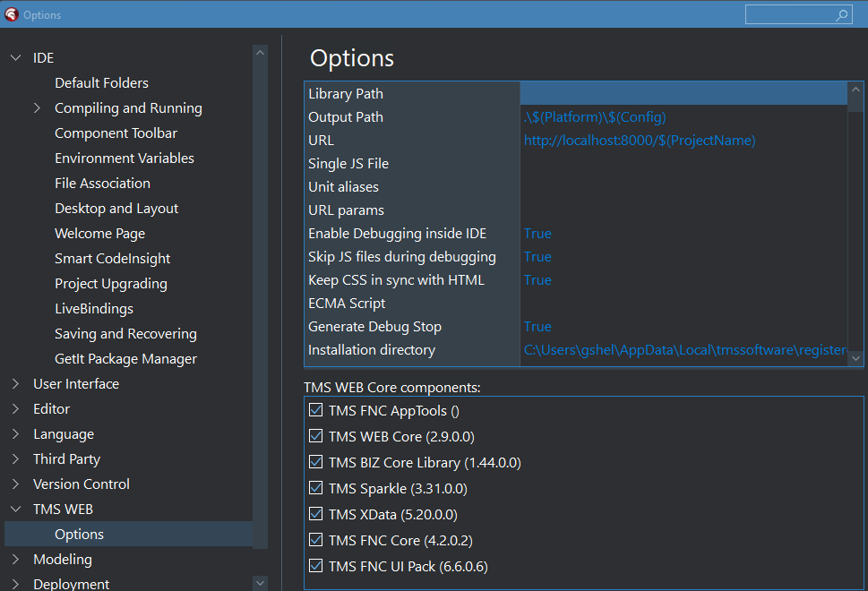Image resolution: width=868 pixels, height=591 pixels.
Task: Toggle TMS BIZ Core Library checkbox
Action: click(315, 462)
